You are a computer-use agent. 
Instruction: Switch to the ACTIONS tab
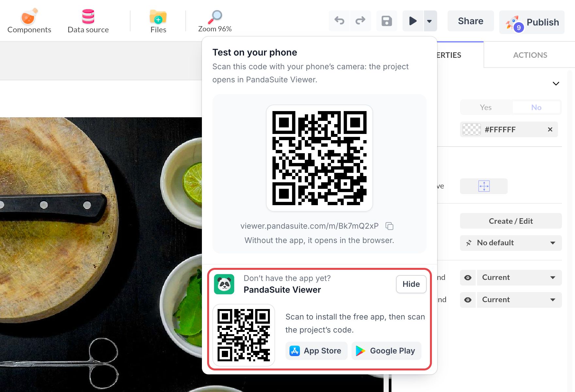[x=530, y=55]
